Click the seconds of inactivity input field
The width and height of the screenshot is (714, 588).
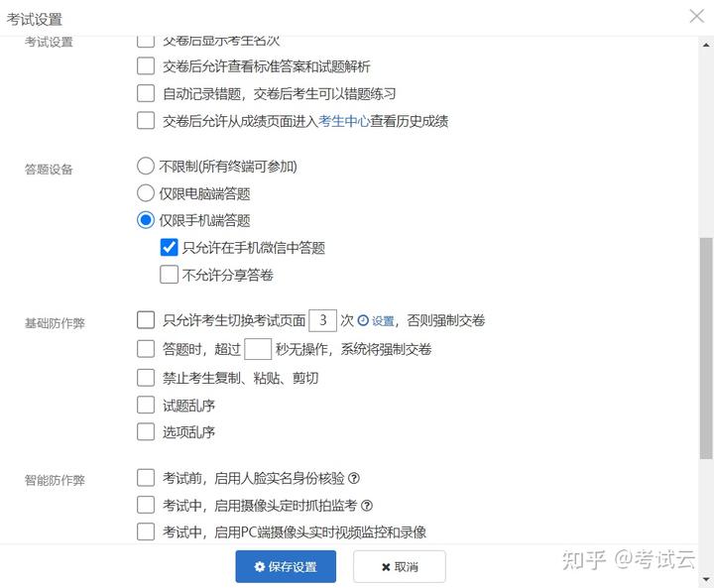tap(258, 349)
